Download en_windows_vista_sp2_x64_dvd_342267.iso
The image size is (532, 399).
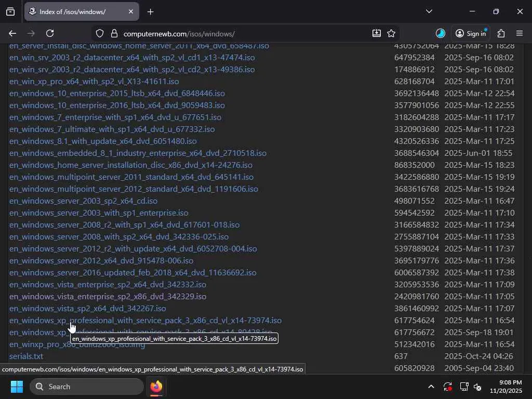87,309
